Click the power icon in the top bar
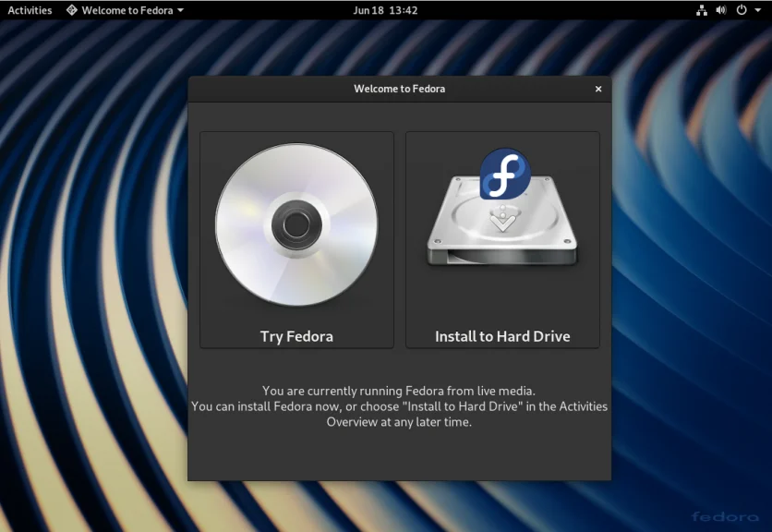 click(742, 10)
